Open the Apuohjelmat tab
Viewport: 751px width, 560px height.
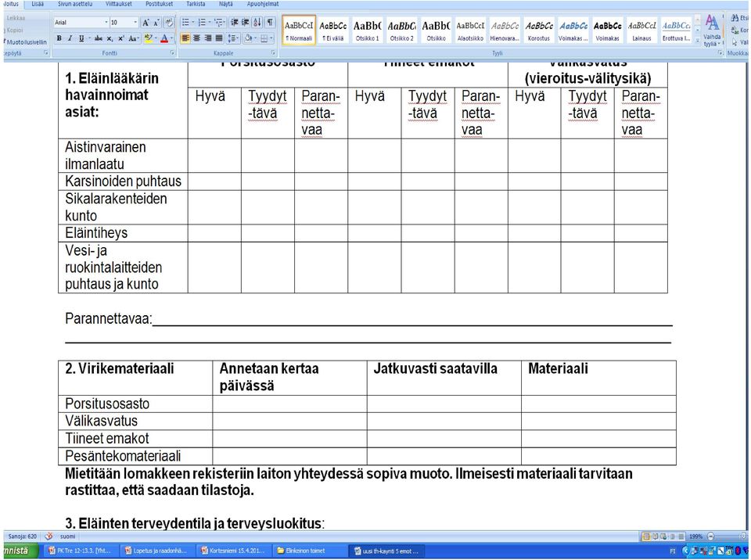click(263, 4)
